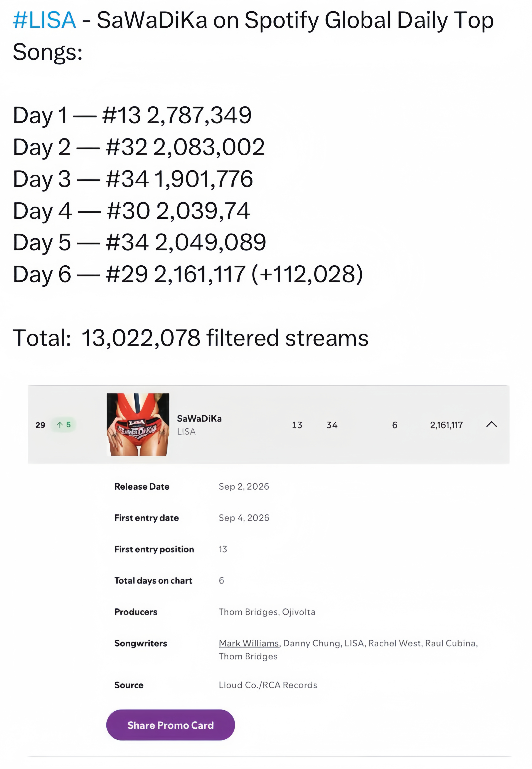
Task: Open the Mark Williams songwriter link
Action: 249,643
